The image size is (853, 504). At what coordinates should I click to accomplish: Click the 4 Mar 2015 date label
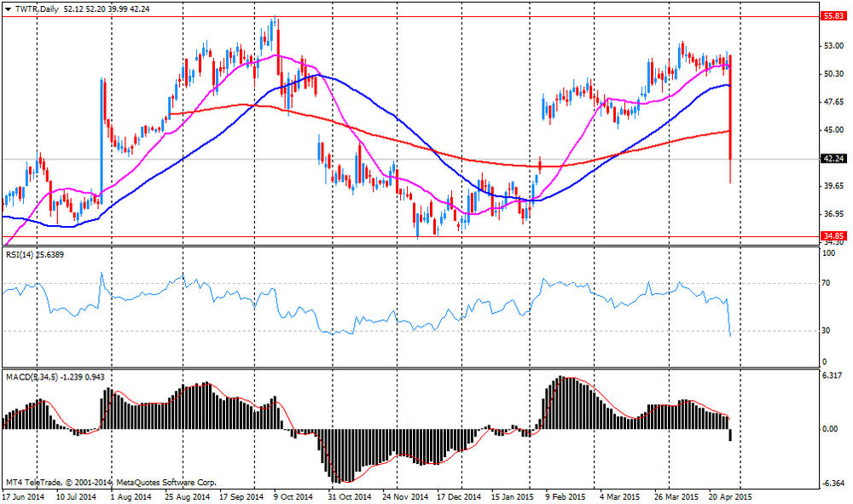tap(619, 497)
